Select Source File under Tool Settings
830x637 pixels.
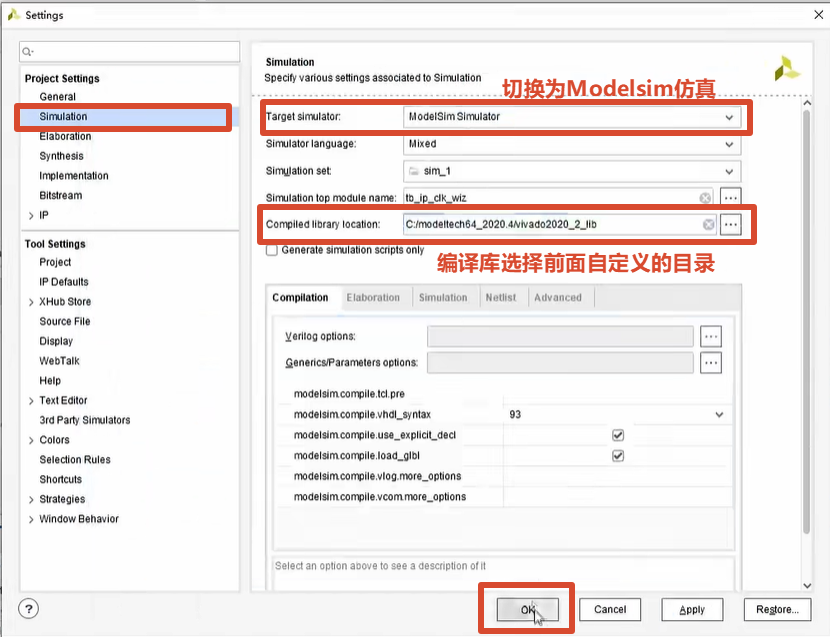click(x=65, y=321)
